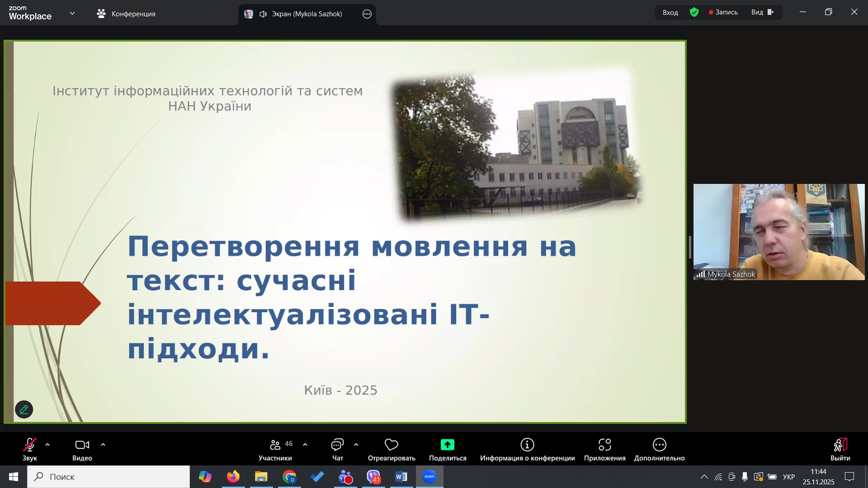
Task: Click the Выйти leave button
Action: [840, 449]
